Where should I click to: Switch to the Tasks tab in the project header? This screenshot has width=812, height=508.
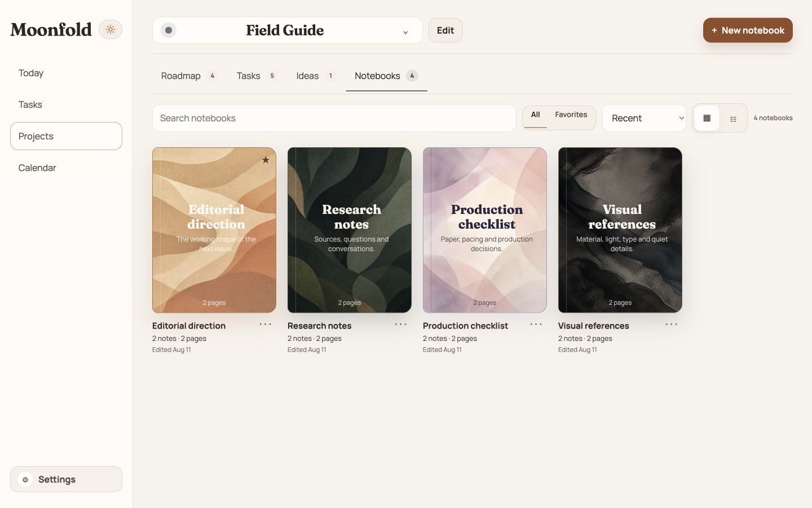(x=257, y=76)
